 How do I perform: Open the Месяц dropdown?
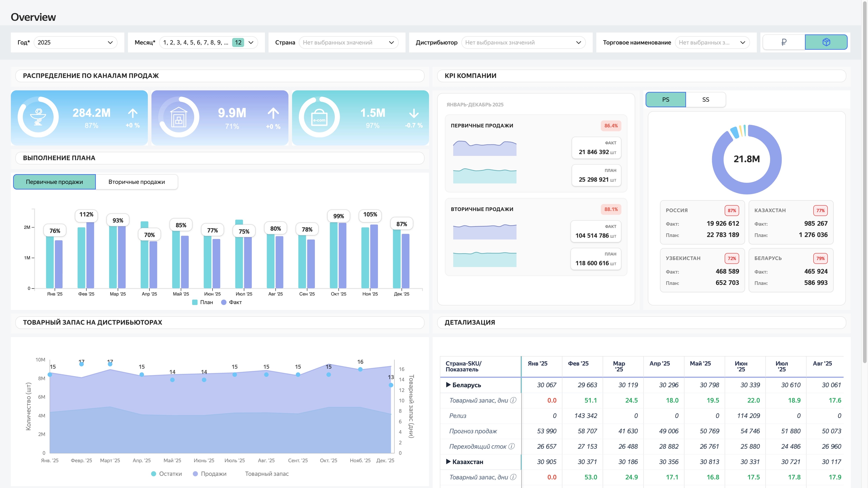click(x=208, y=42)
